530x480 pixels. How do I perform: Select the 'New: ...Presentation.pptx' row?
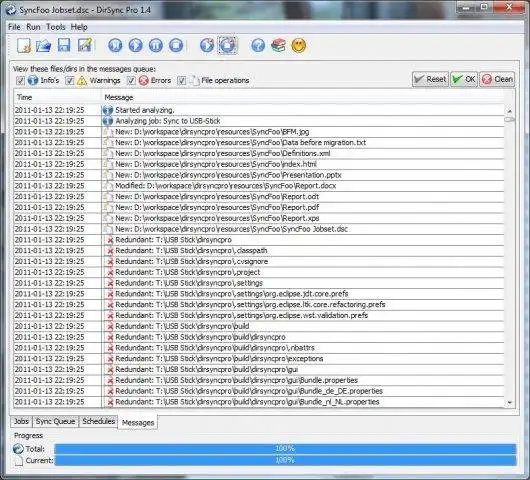click(x=259, y=175)
